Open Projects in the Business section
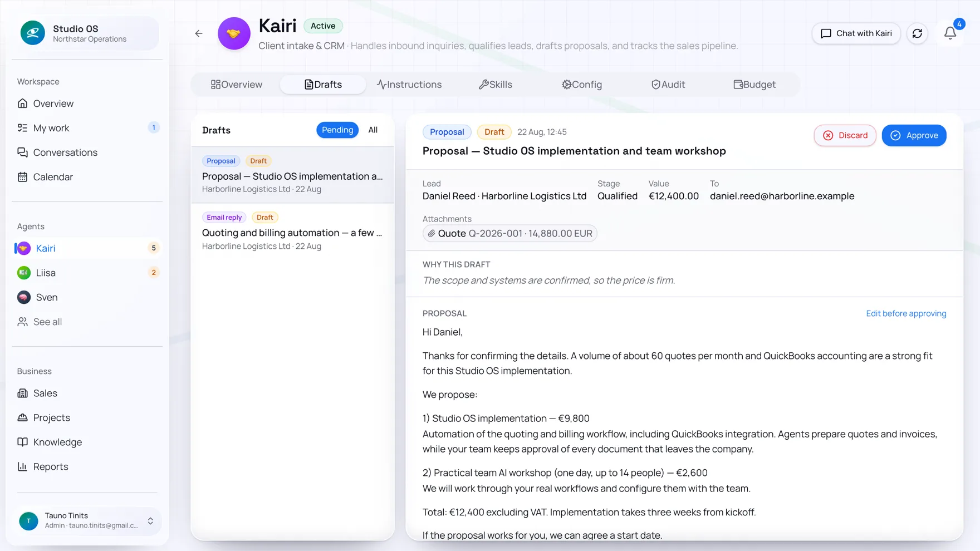Screen dimensions: 980x551 point(87,417)
